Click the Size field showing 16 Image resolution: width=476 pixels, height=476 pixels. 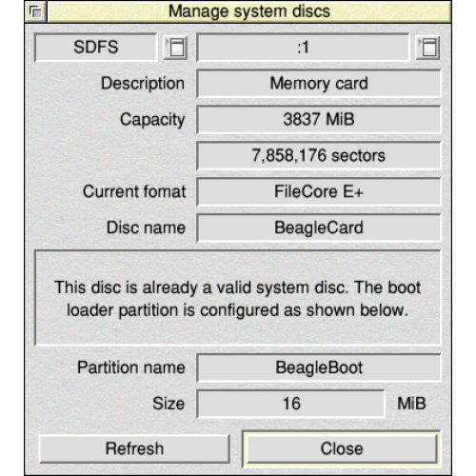(x=291, y=404)
